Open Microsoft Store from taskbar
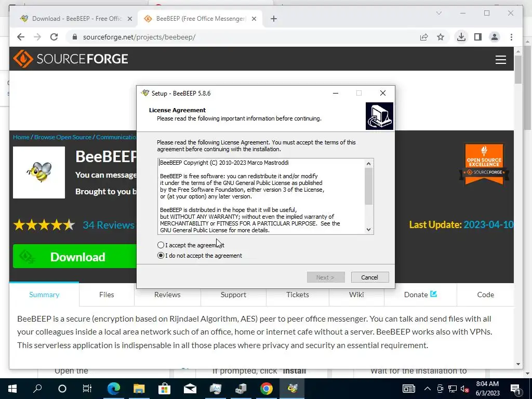Screen dimensions: 532x399 [164, 389]
